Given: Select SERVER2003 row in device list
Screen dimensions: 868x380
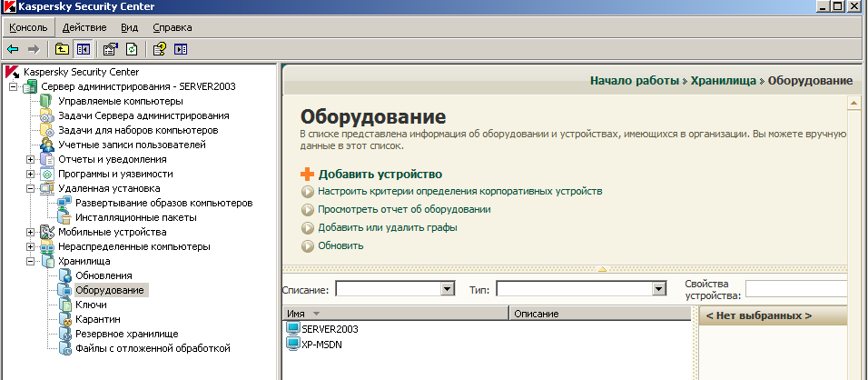Looking at the screenshot, I should 330,329.
